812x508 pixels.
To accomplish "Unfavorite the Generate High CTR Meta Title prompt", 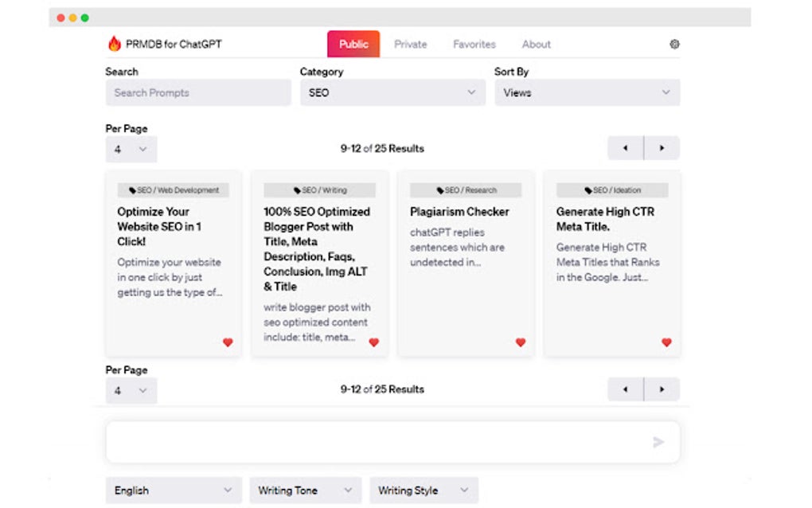I will click(666, 343).
